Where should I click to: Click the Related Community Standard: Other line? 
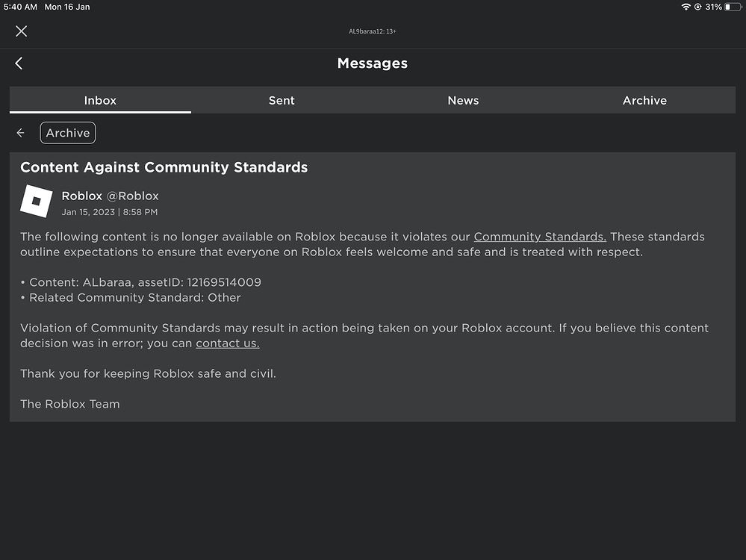[131, 297]
